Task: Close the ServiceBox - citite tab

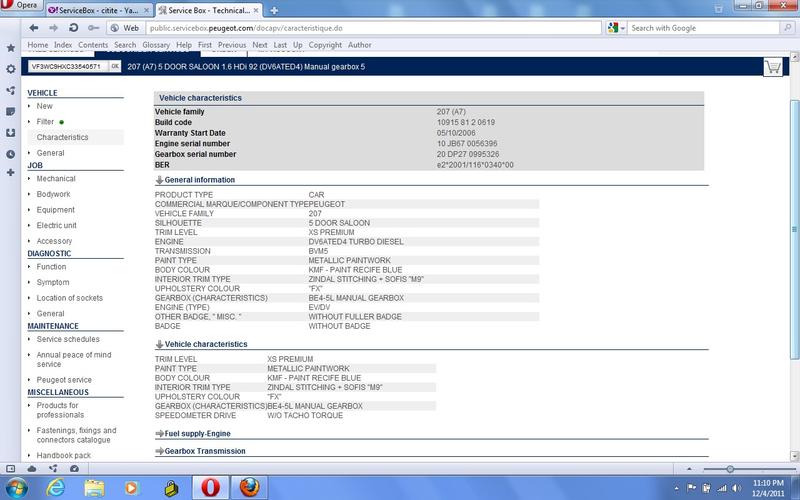Action: tap(146, 10)
